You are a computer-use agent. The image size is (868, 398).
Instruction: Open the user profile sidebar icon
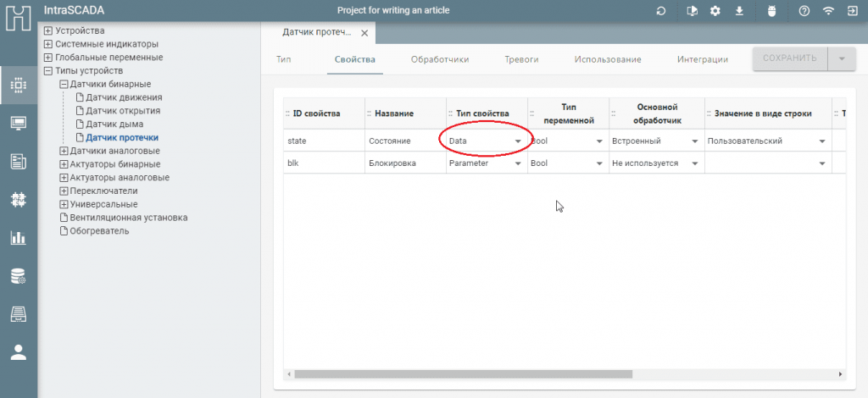coord(18,352)
